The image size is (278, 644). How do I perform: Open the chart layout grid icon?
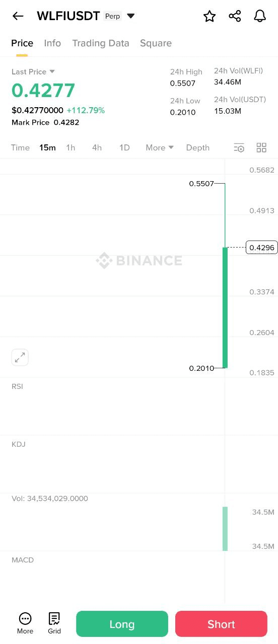[261, 147]
